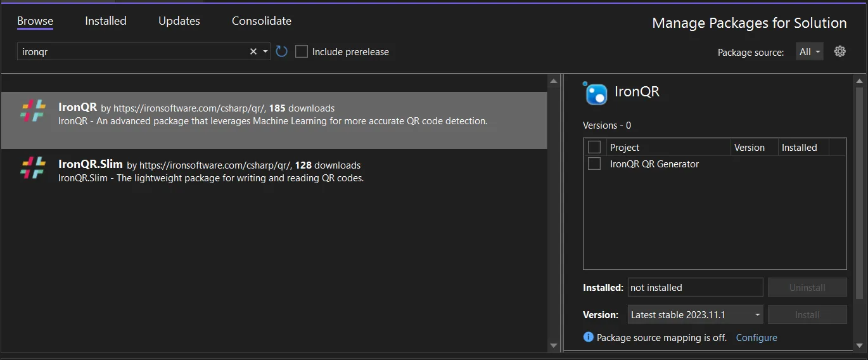The height and width of the screenshot is (360, 868).
Task: Click the Configure link
Action: [756, 337]
